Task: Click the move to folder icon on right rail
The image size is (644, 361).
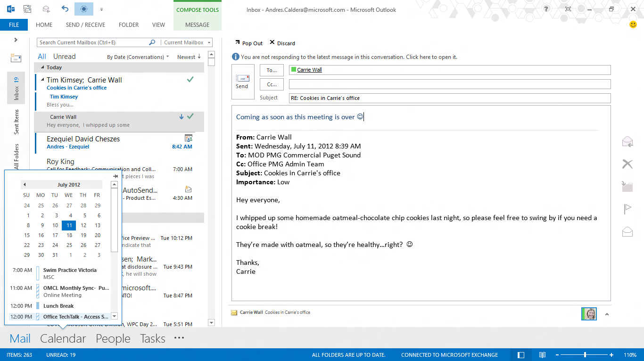Action: [x=627, y=186]
